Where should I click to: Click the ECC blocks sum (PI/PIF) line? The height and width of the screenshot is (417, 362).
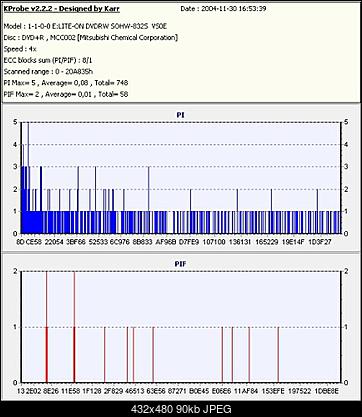(48, 60)
